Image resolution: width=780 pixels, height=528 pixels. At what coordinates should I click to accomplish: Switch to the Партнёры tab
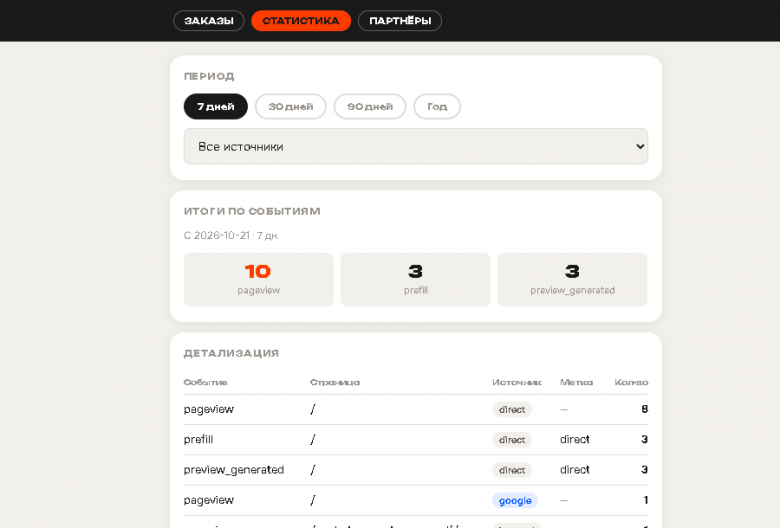[400, 21]
